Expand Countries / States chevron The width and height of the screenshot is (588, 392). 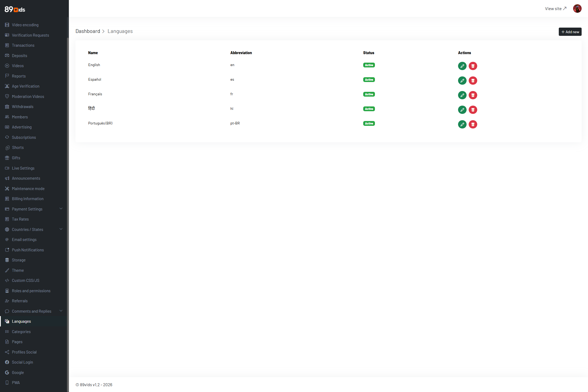[x=61, y=229]
